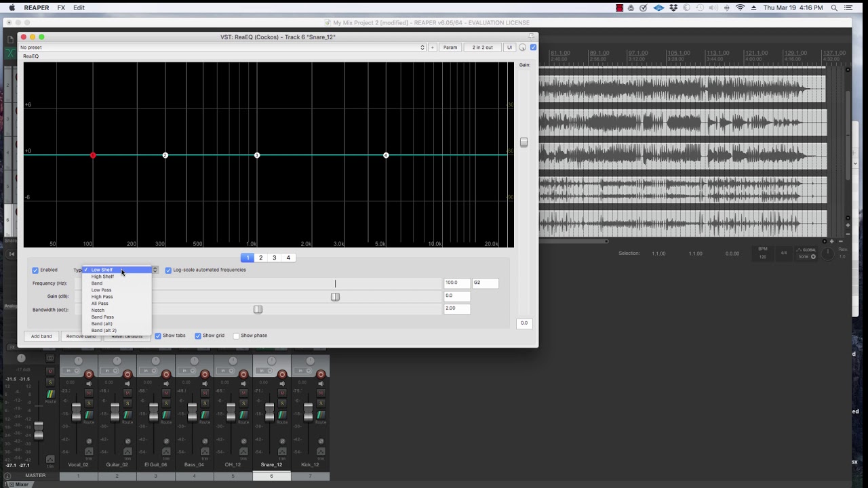Click the Add band button

[41, 336]
